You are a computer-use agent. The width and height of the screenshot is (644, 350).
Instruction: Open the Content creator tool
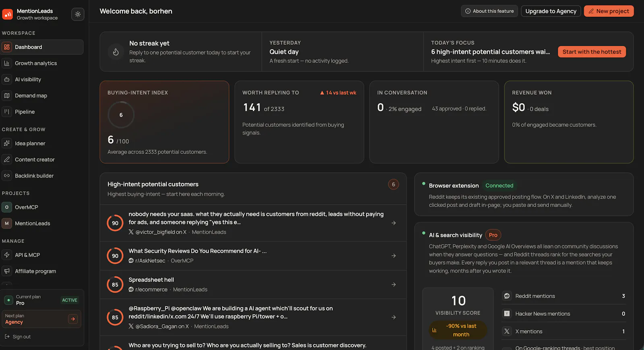42,159
